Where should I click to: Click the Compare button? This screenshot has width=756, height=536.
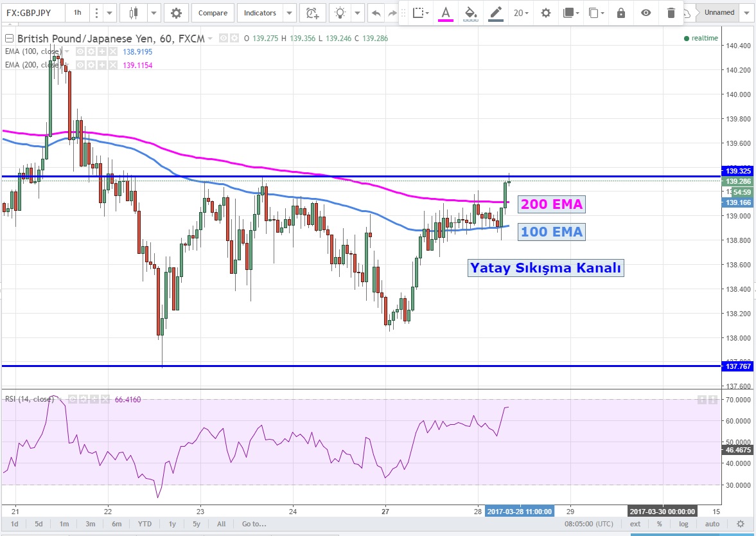click(212, 13)
